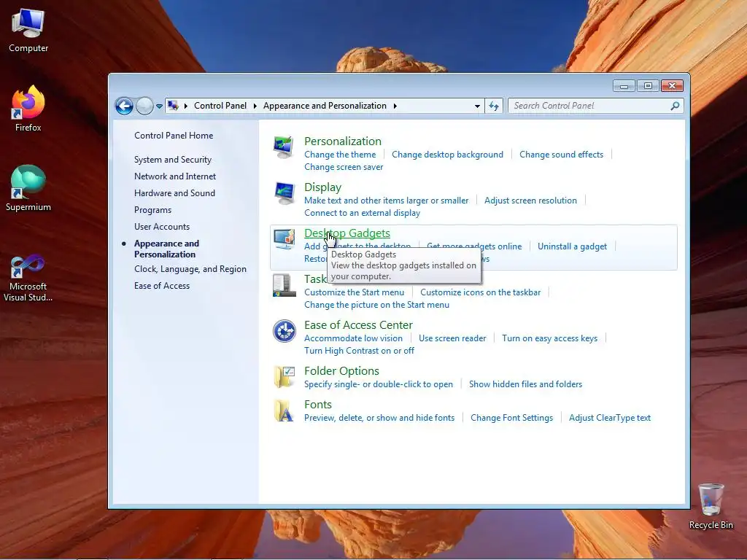
Task: Open the Folder Options heading
Action: point(341,370)
